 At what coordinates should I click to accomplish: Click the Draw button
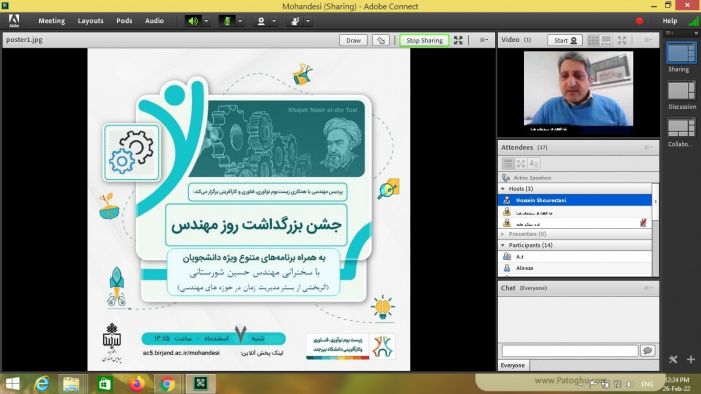point(353,40)
